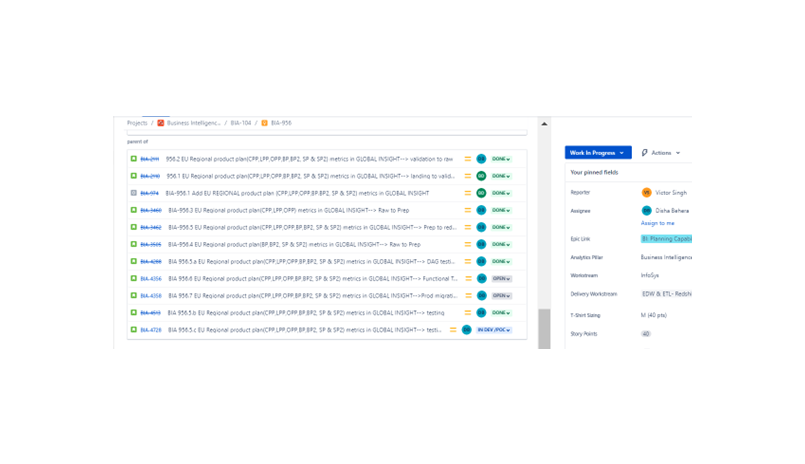
Task: Click the issue type icon of 956.6 Functional row
Action: coord(133,278)
